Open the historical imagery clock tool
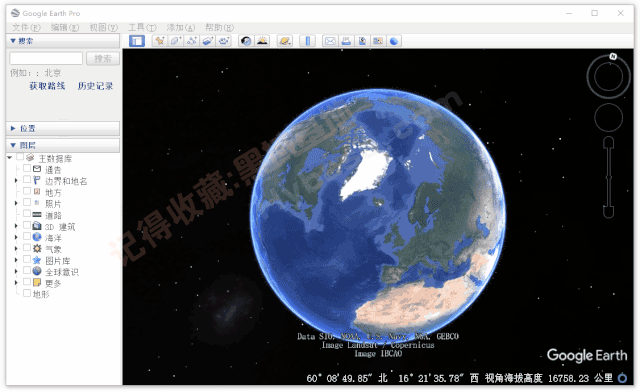Screen dimensions: 640x392 tap(246, 41)
